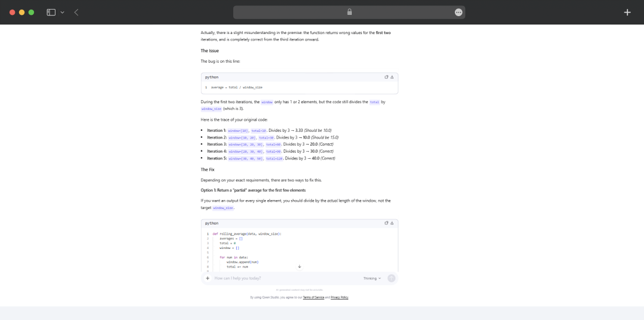Screen dimensions: 644x320
Task: Open a new tab with plus icon
Action: tap(627, 13)
